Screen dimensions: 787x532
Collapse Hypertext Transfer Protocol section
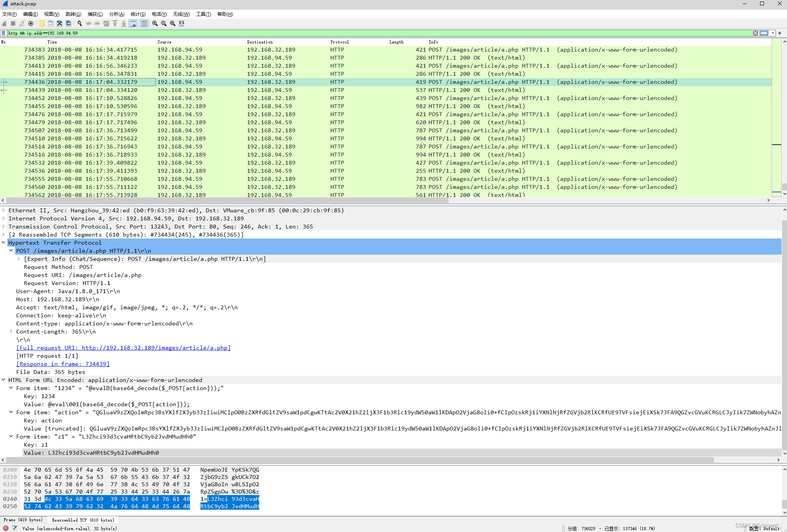tap(3, 243)
